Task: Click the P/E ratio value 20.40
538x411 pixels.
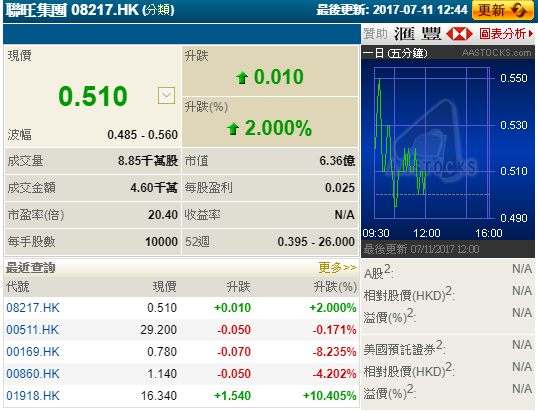Action: [x=163, y=215]
